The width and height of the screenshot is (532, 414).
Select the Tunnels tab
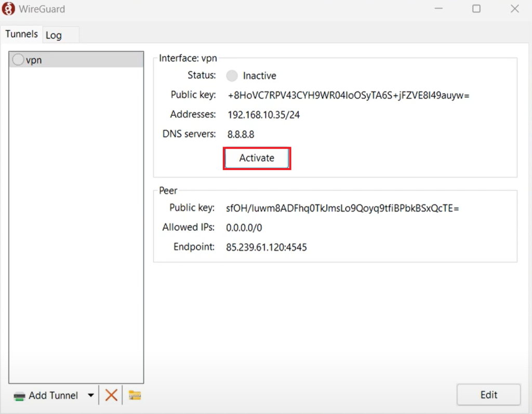click(x=22, y=34)
